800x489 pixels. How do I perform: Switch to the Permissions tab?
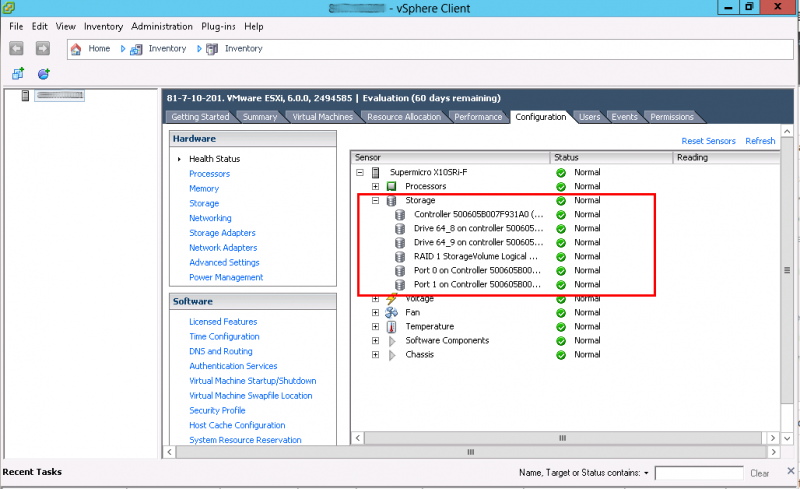pos(671,117)
